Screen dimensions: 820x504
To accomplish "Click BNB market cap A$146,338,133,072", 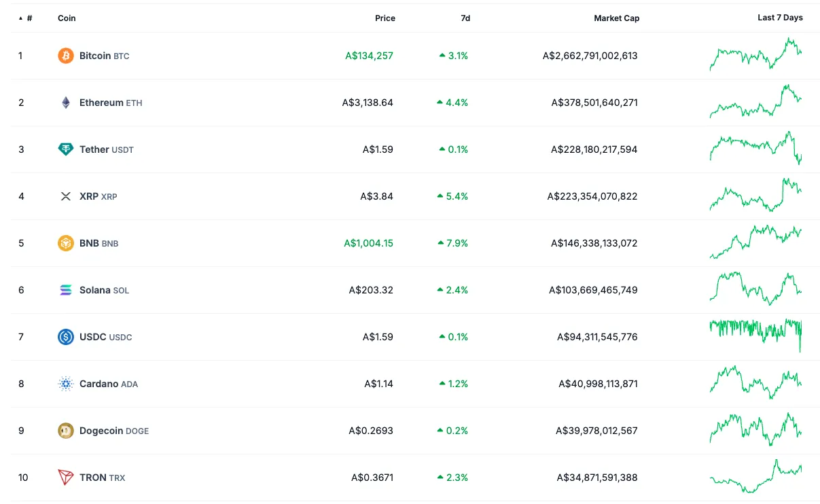I will pyautogui.click(x=594, y=243).
